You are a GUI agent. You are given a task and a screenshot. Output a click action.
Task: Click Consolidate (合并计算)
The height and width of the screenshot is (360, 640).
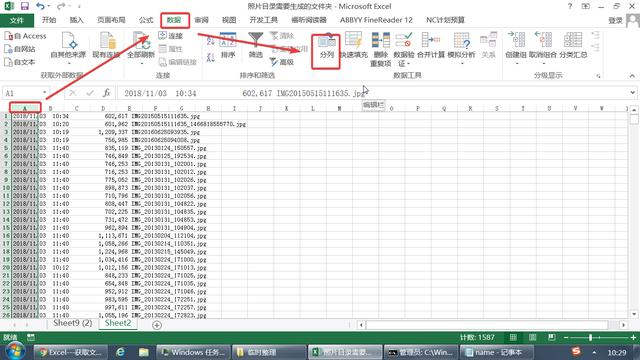(431, 46)
